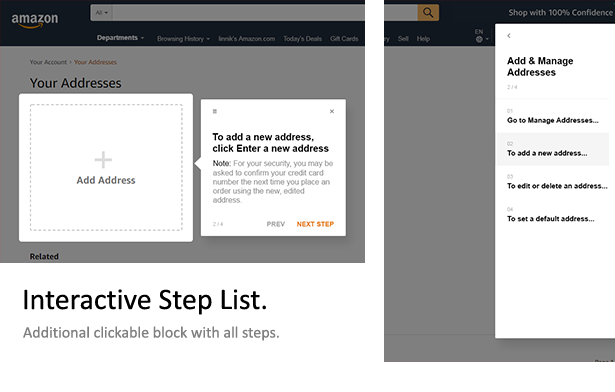Click the Related heading
The image size is (615, 392).
coord(44,256)
